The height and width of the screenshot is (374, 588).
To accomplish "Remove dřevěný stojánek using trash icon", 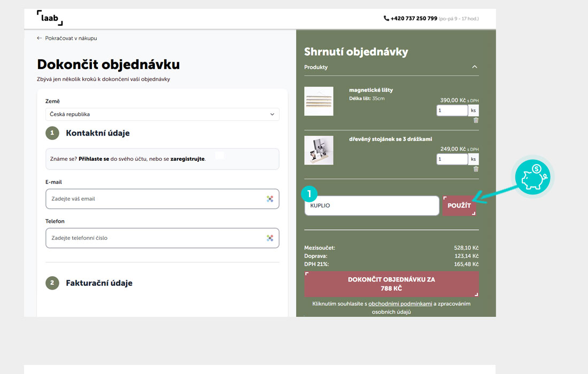I will pyautogui.click(x=476, y=169).
